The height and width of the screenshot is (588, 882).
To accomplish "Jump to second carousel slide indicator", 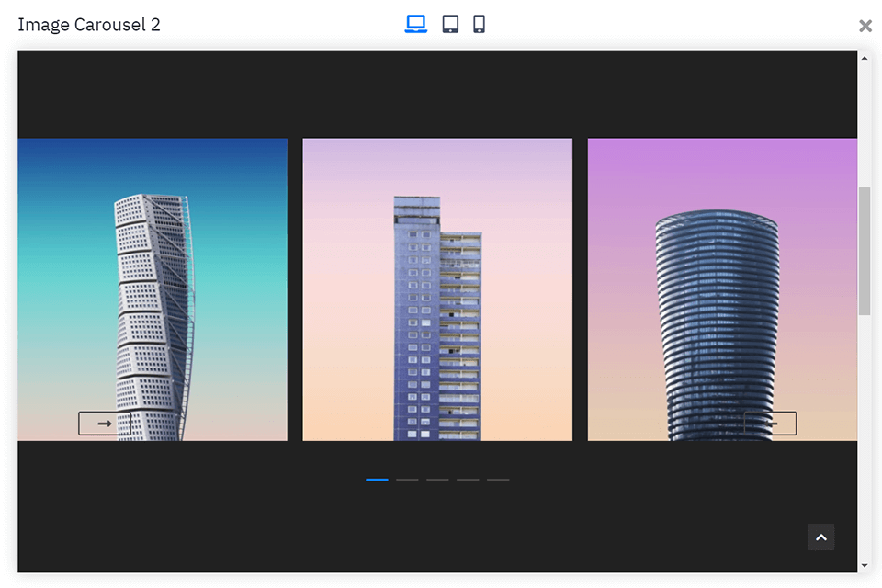I will click(407, 480).
